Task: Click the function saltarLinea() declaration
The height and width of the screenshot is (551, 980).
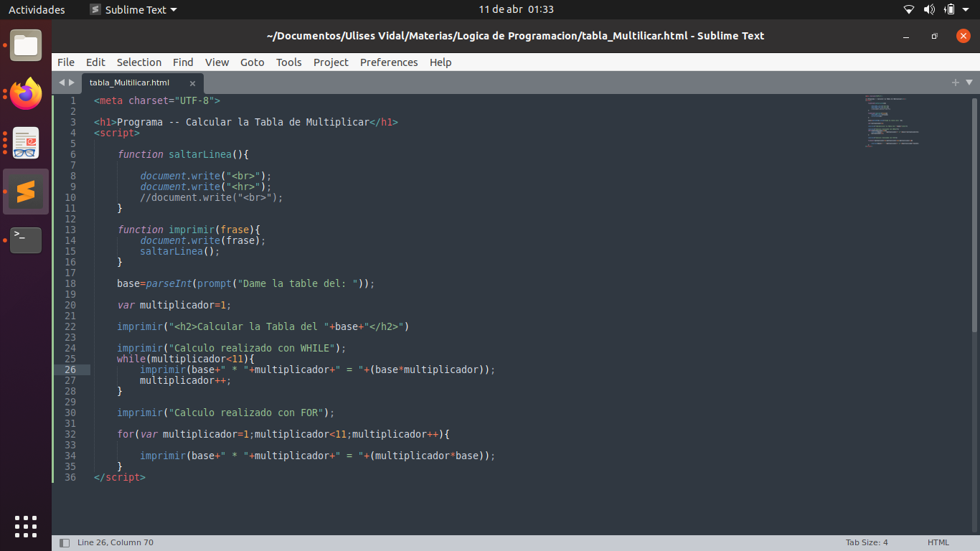Action: [183, 154]
